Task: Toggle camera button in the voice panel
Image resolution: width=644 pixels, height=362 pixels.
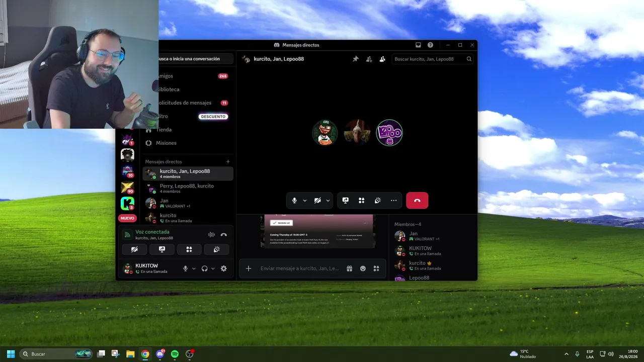Action: click(134, 249)
